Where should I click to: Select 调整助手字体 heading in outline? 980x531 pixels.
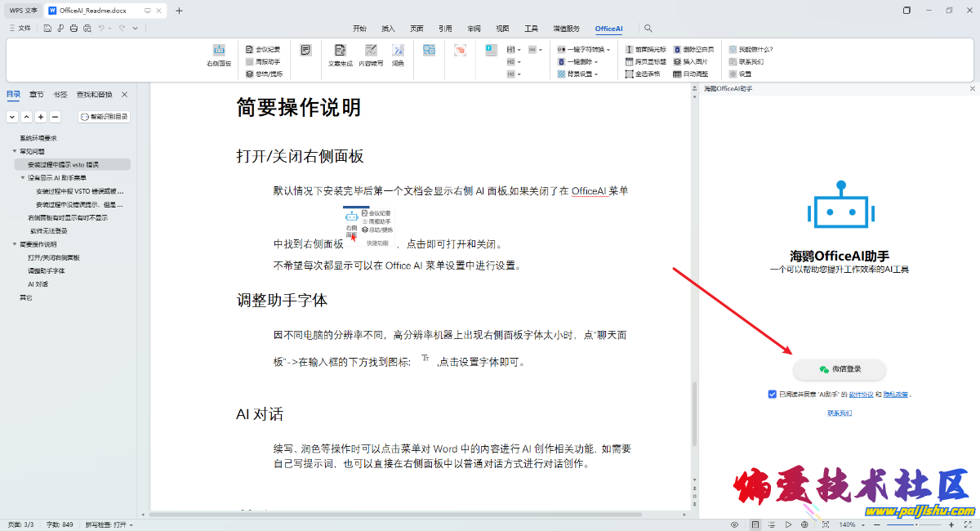click(47, 270)
